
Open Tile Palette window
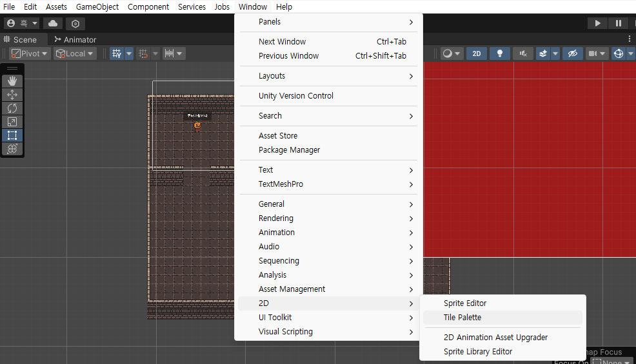pos(502,318)
